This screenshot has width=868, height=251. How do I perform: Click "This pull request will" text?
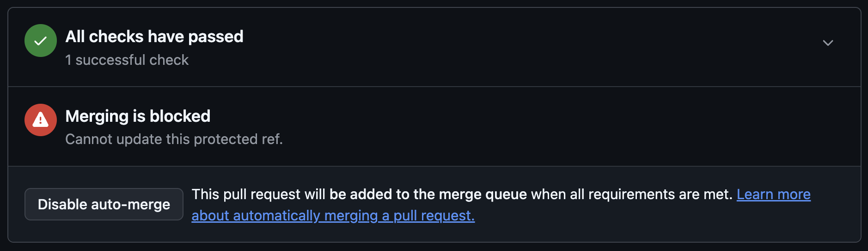(258, 195)
